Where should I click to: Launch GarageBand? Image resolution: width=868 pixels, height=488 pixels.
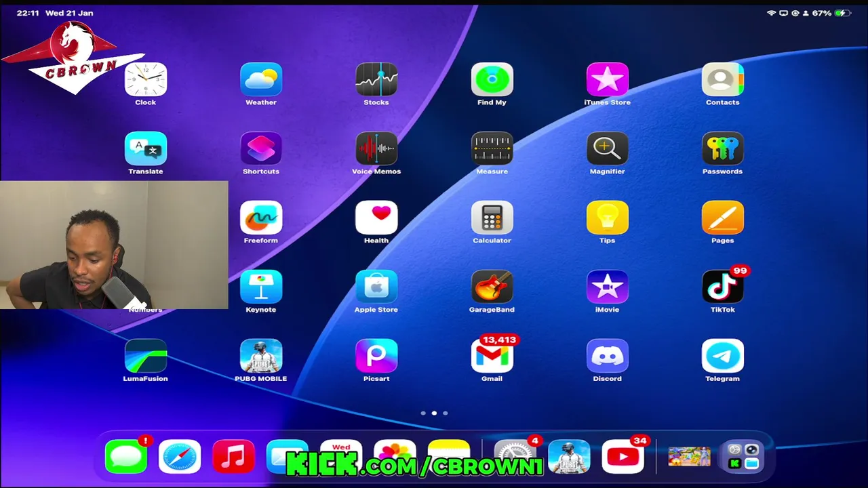click(x=492, y=287)
